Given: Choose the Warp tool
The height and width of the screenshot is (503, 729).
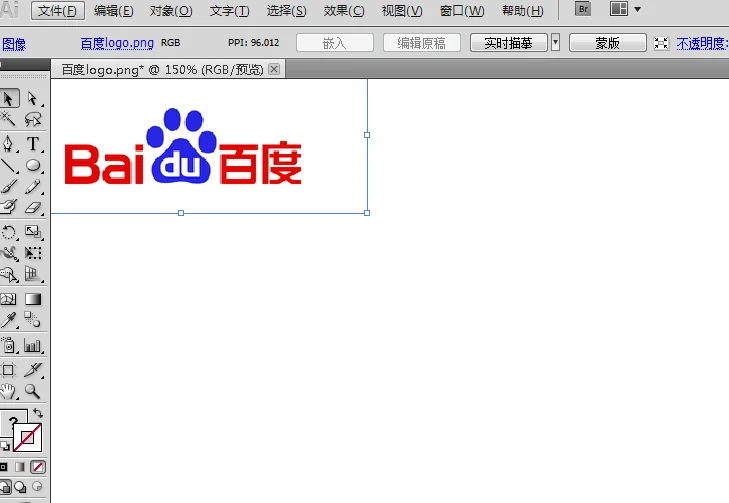Looking at the screenshot, I should coord(8,253).
